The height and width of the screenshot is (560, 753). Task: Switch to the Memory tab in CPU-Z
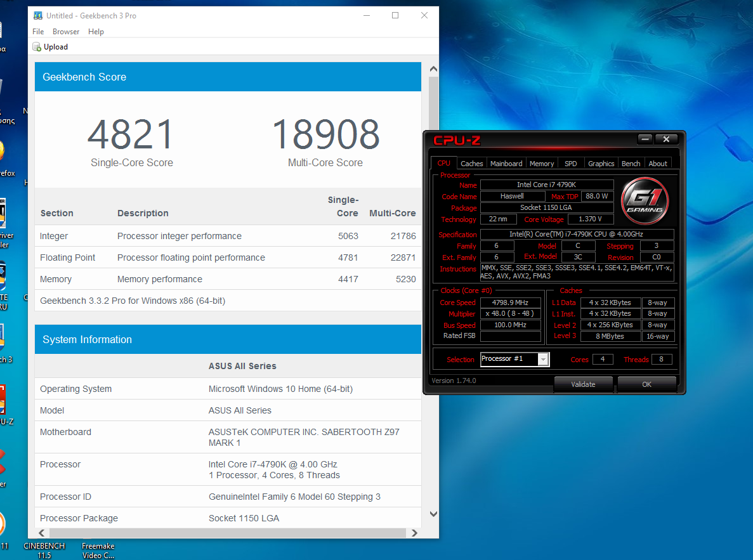[x=542, y=164]
